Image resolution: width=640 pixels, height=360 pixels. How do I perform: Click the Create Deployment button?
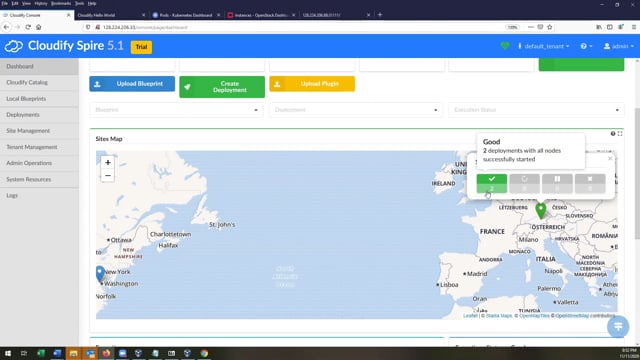[222, 87]
